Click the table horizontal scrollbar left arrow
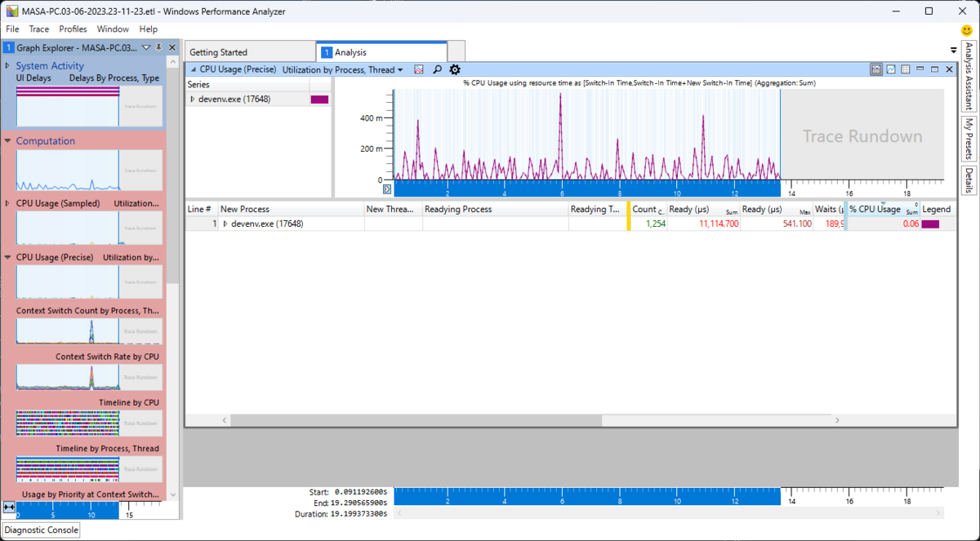The image size is (980, 541). click(x=225, y=420)
